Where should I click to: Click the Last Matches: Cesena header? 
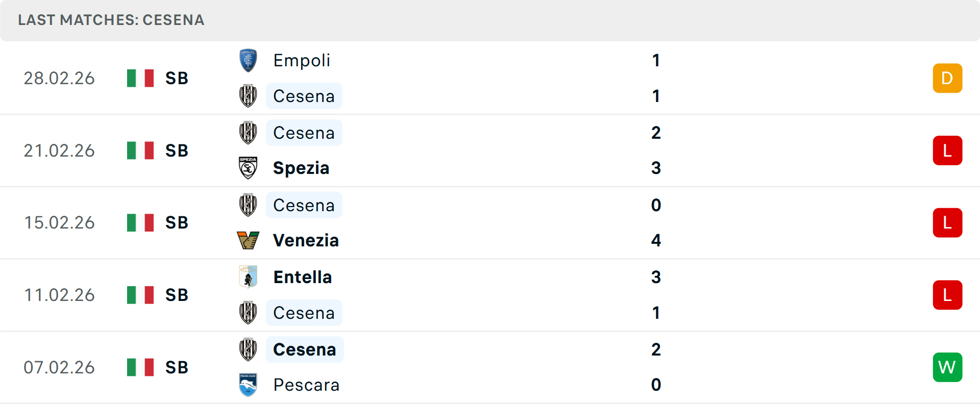111,20
